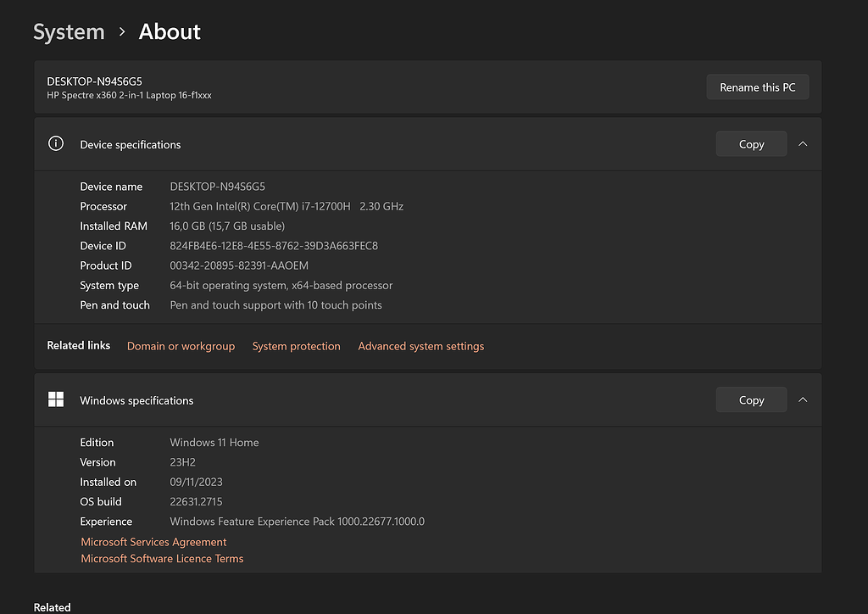The image size is (868, 614).
Task: Click the Windows specifications heading
Action: (x=136, y=400)
